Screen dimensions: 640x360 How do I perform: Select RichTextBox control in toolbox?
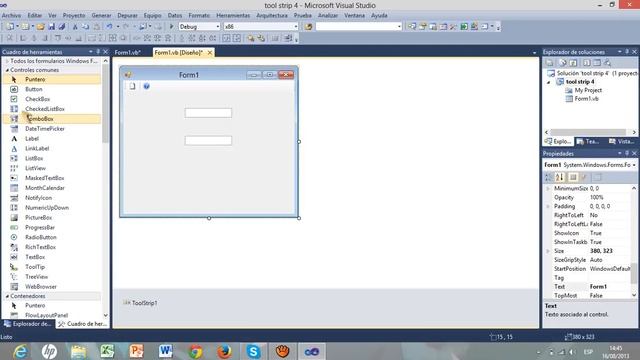(x=40, y=247)
